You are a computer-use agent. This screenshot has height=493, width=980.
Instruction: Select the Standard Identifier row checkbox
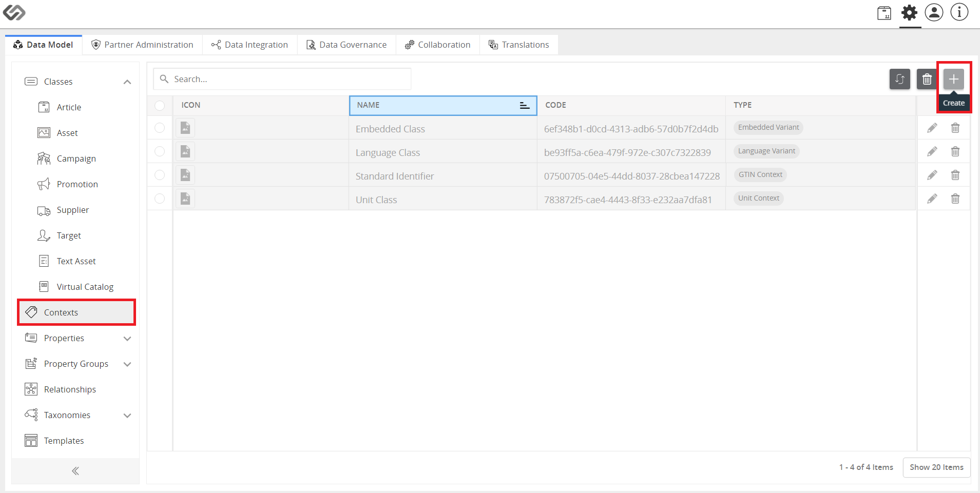pos(160,175)
